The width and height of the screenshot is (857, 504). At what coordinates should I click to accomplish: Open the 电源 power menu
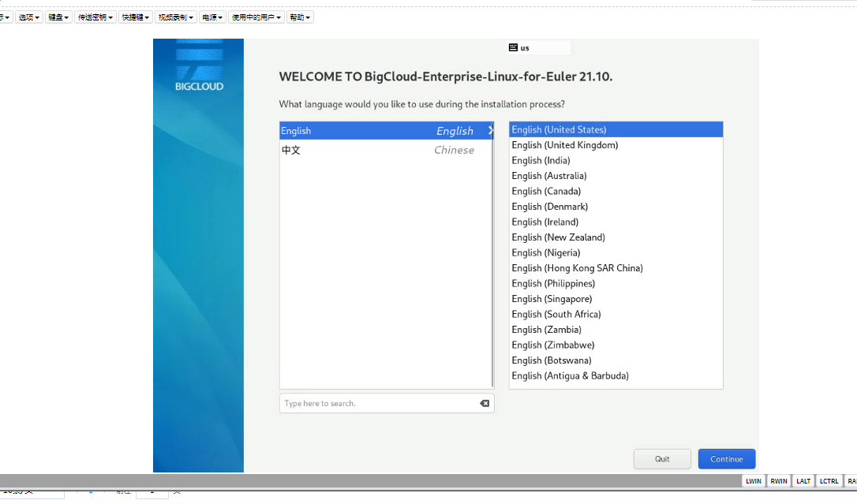click(211, 17)
